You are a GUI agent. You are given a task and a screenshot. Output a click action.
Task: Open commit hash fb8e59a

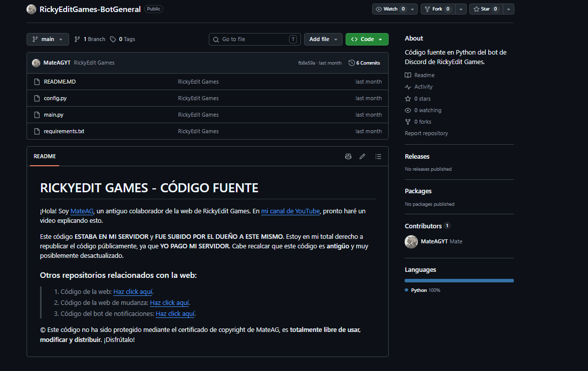[x=307, y=63]
